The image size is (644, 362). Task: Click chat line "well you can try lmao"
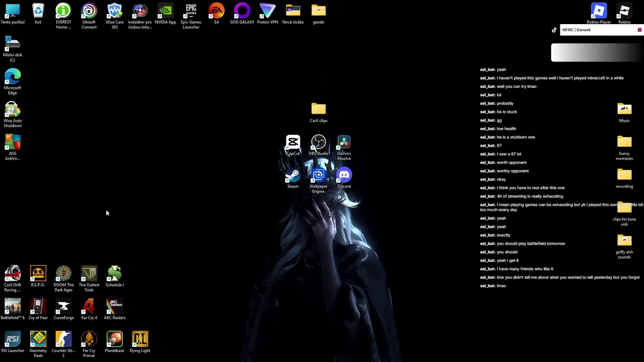pos(508,86)
